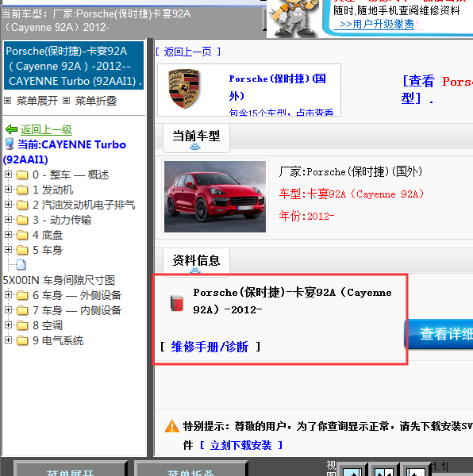Viewport: 473px width, 476px height.
Task: Expand the '9 电气系统' tree node
Action: point(8,340)
